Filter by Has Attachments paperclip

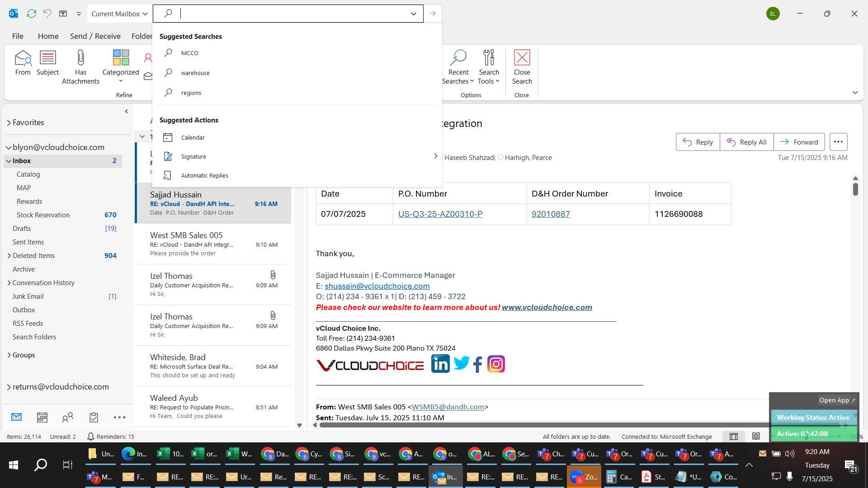[x=80, y=67]
